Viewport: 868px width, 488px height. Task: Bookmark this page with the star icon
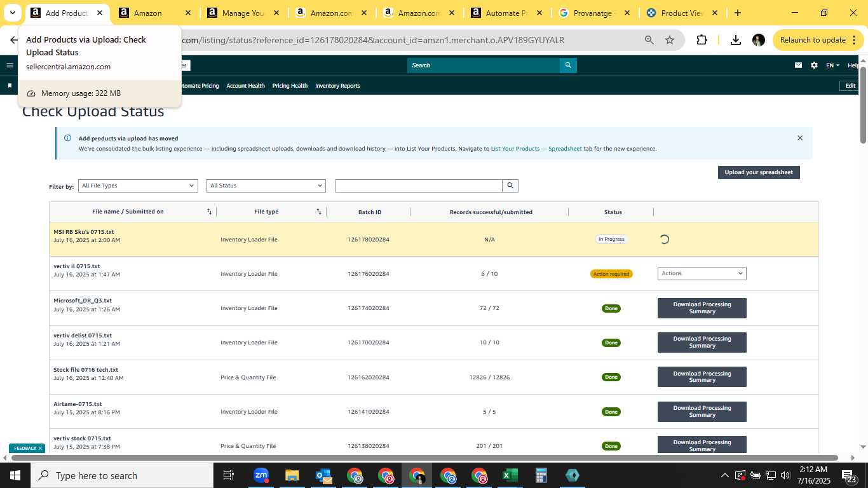(670, 40)
